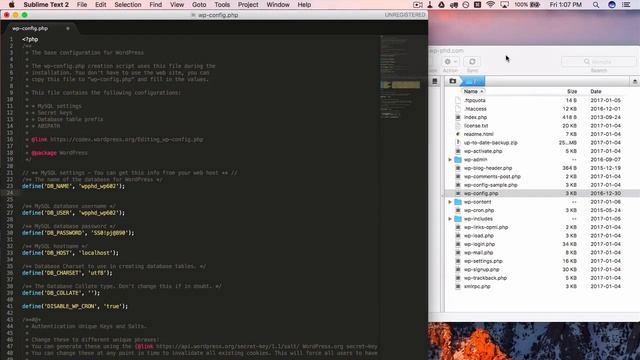This screenshot has width=640, height=360.
Task: Open the Notification Center icon
Action: coord(626,5)
